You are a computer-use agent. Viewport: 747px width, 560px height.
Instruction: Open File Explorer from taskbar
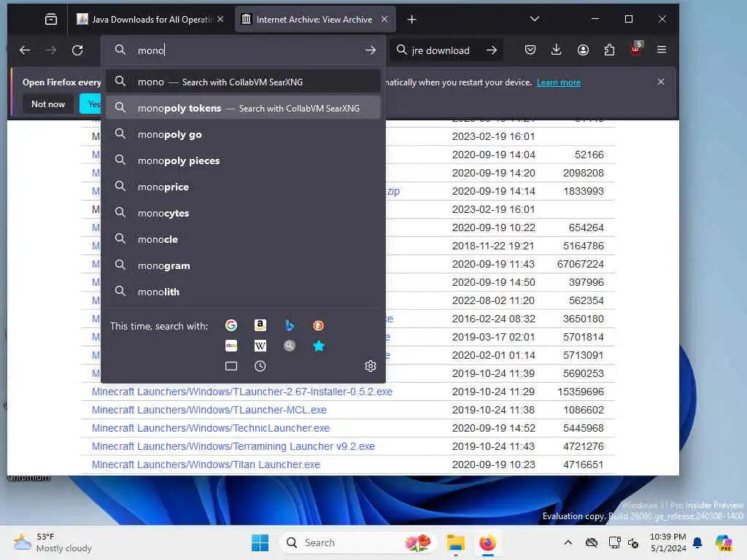pyautogui.click(x=455, y=542)
